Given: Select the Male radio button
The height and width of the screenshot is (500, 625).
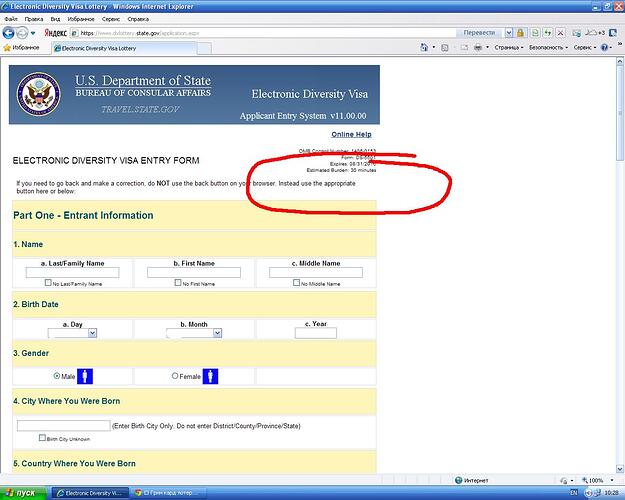Looking at the screenshot, I should [x=57, y=376].
